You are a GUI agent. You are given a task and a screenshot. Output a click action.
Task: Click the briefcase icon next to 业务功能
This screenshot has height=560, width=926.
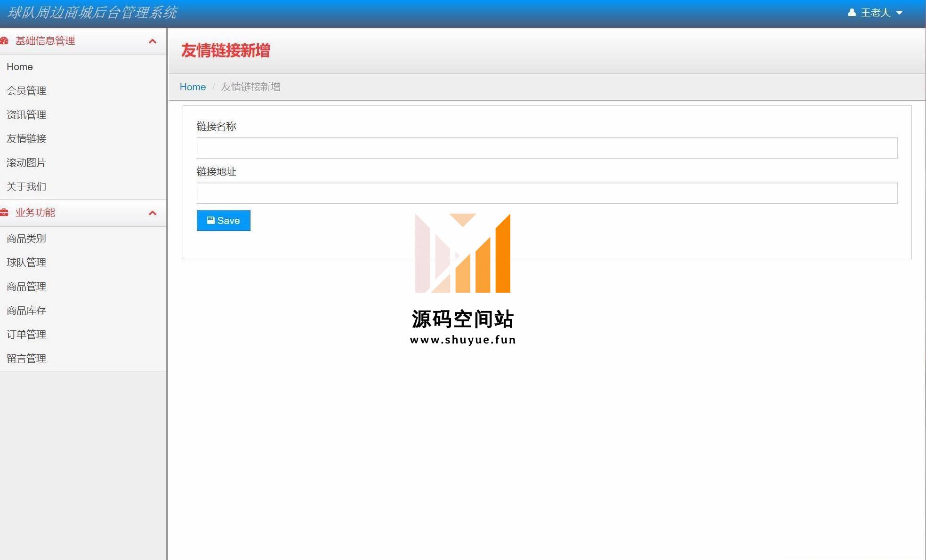(4, 213)
